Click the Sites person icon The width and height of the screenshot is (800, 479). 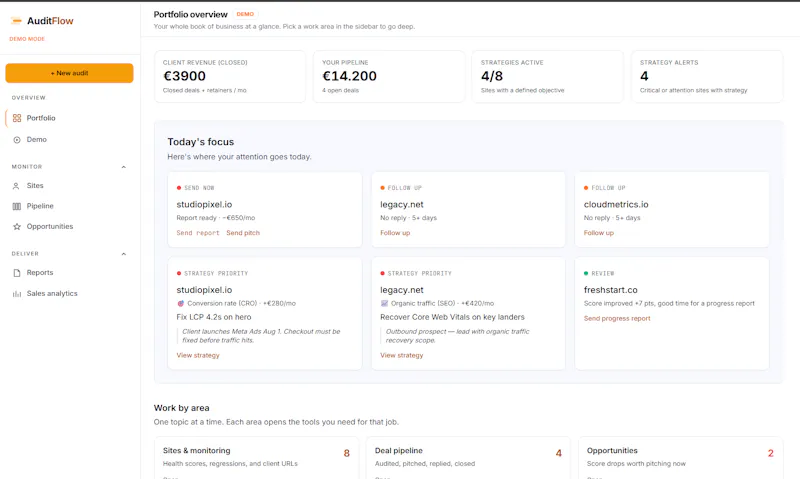(x=16, y=186)
